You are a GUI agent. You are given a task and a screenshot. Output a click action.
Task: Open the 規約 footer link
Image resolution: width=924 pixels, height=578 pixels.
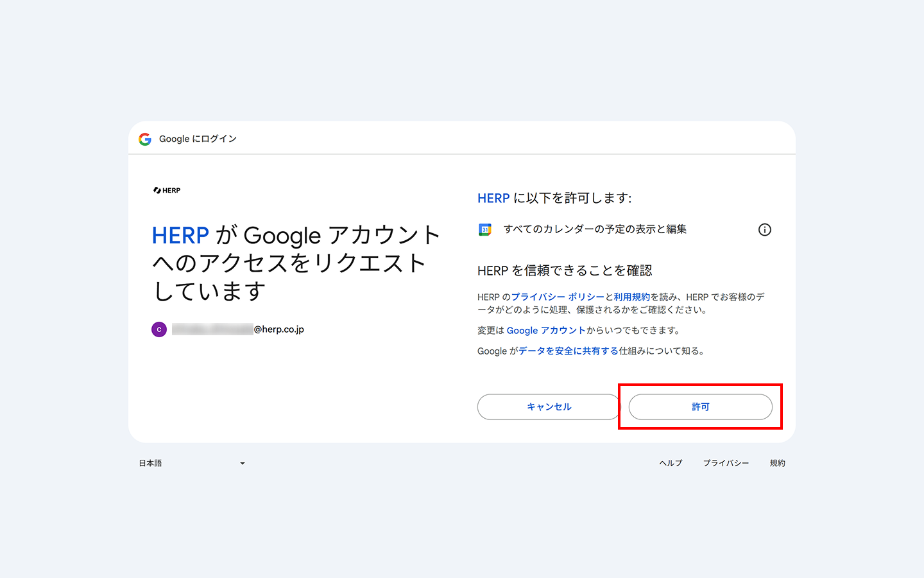pyautogui.click(x=778, y=463)
